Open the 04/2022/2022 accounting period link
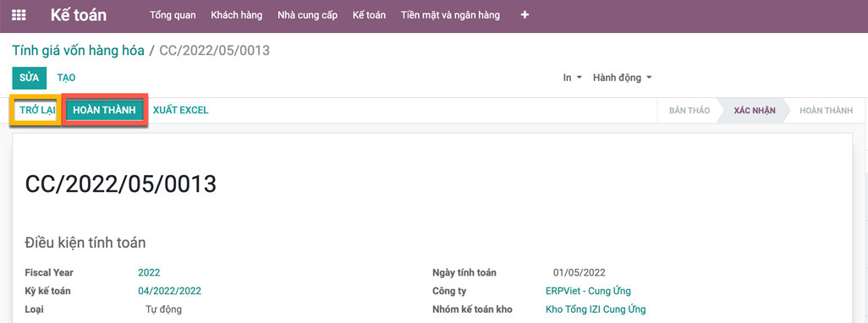The image size is (868, 323). point(169,291)
